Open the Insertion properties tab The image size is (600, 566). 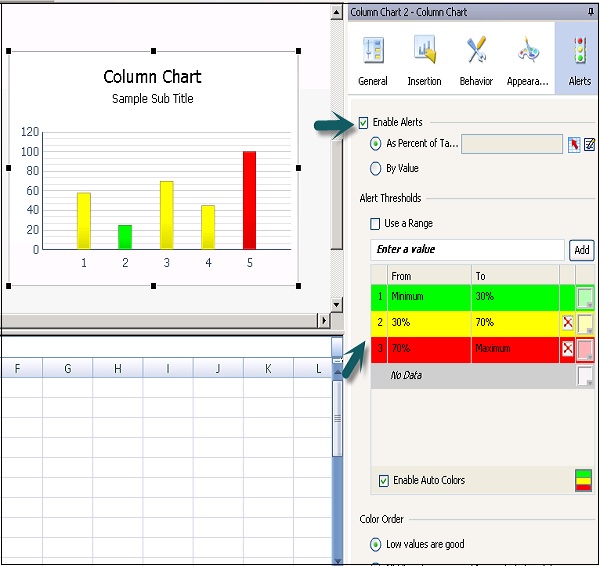click(424, 60)
